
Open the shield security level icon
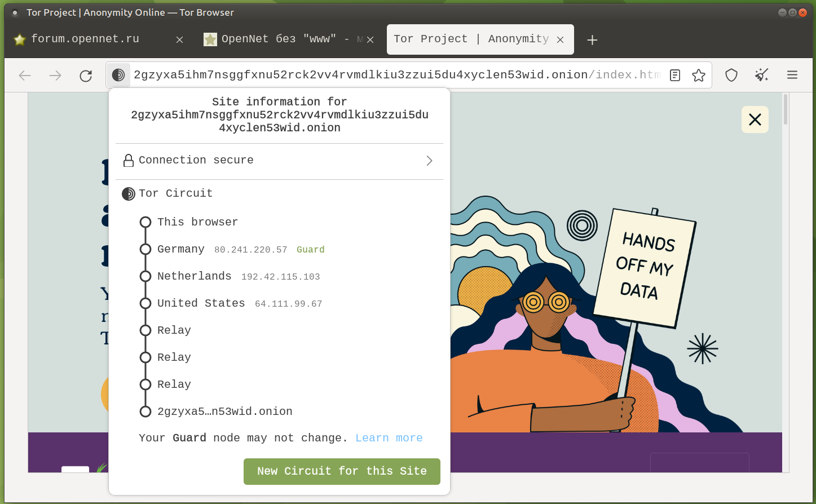[x=731, y=76]
